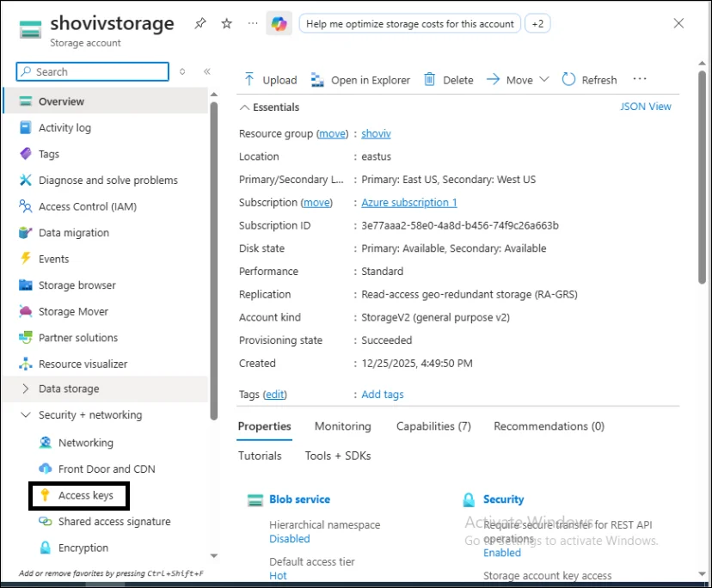The image size is (712, 588).
Task: Click the Upload arrow icon
Action: [x=249, y=79]
